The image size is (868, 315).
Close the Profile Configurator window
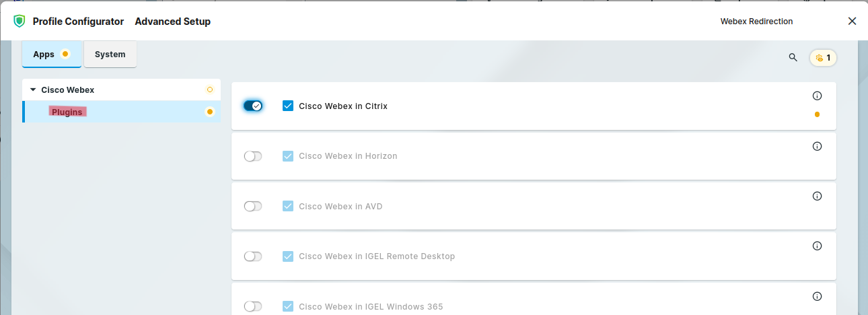(852, 22)
